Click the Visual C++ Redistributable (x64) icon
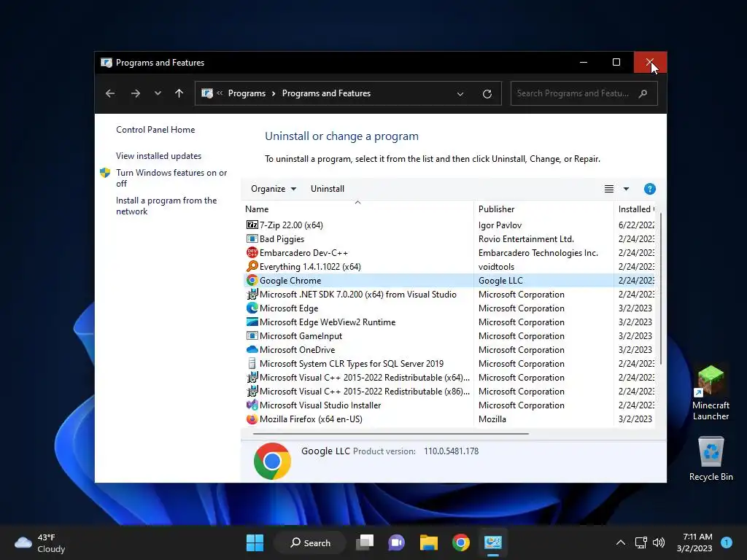The width and height of the screenshot is (747, 560). (252, 377)
